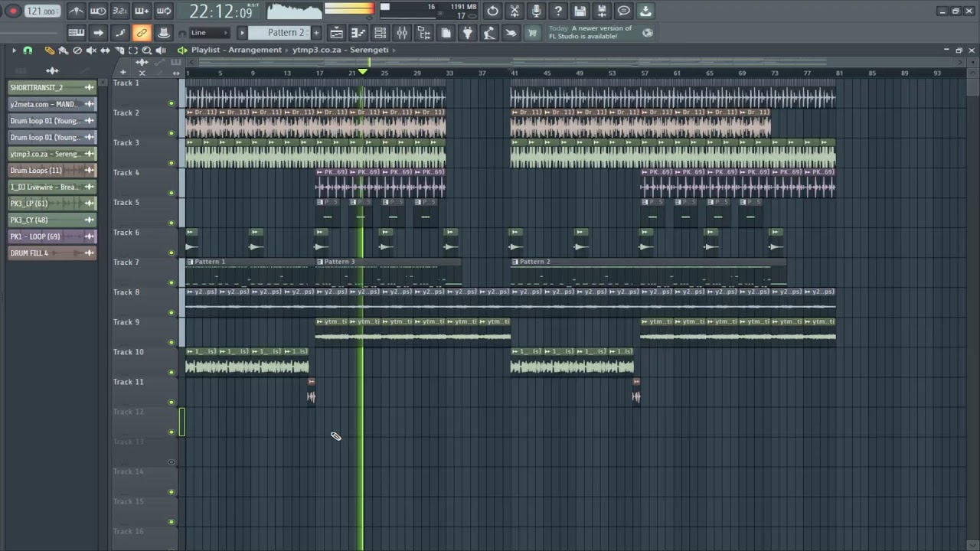
Task: Open the mixer window icon
Action: click(x=402, y=33)
